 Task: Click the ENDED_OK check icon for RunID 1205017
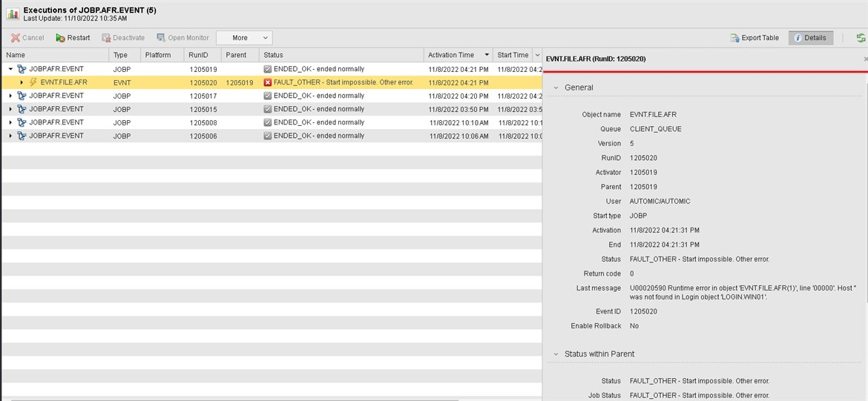coord(268,96)
